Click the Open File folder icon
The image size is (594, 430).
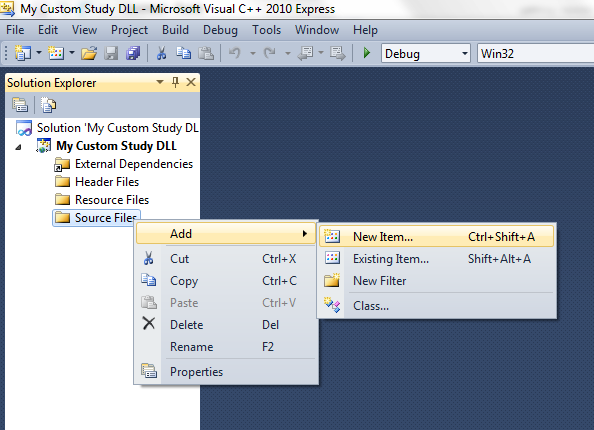(89, 53)
